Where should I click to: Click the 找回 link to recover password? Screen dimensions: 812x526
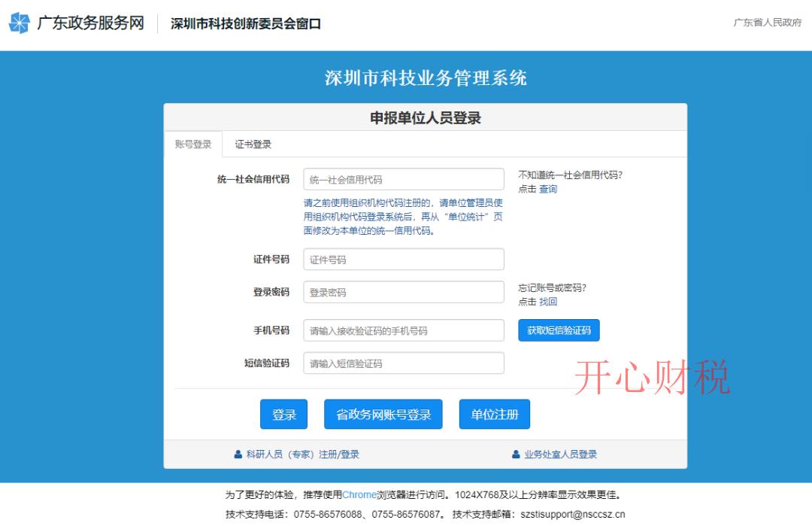coord(546,301)
